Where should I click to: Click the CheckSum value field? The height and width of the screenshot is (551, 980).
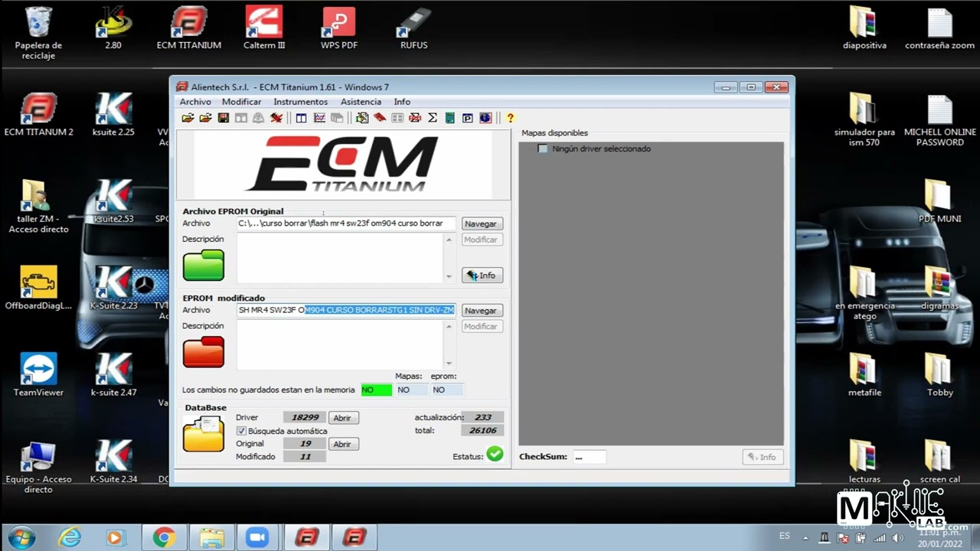(x=590, y=457)
